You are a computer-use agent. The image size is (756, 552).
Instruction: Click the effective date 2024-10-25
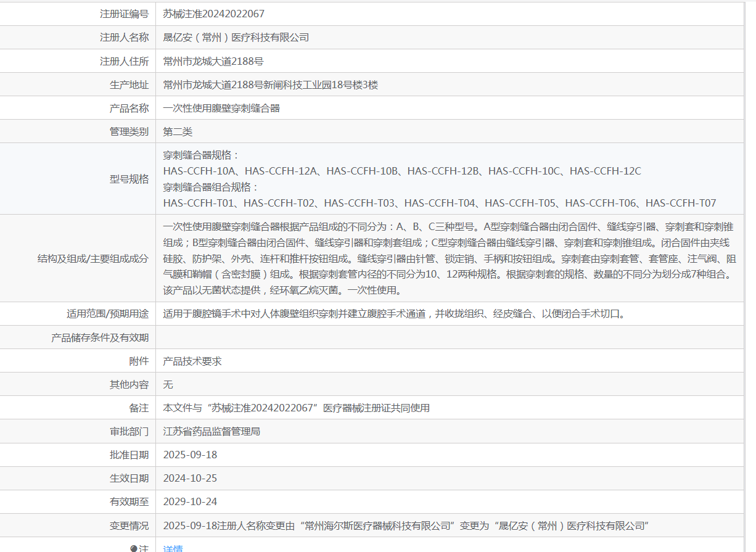coord(190,478)
